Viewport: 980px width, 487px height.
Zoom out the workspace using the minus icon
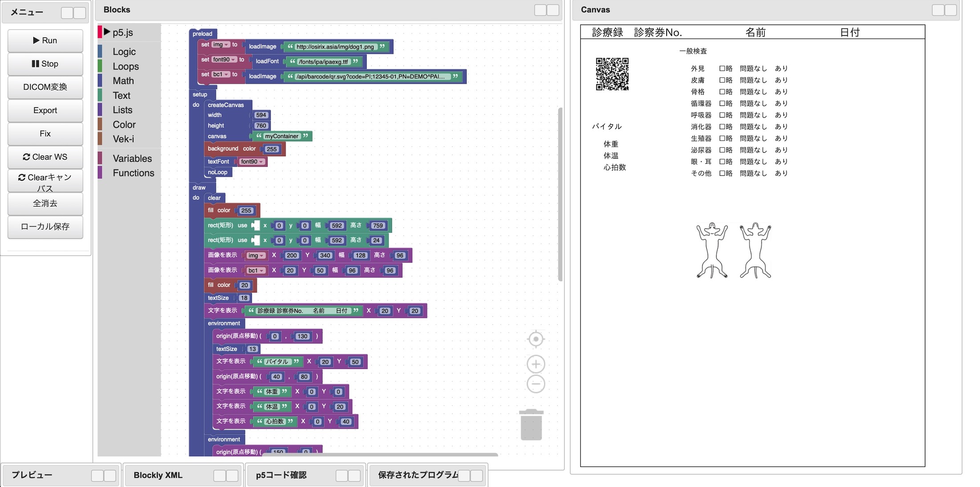(536, 384)
